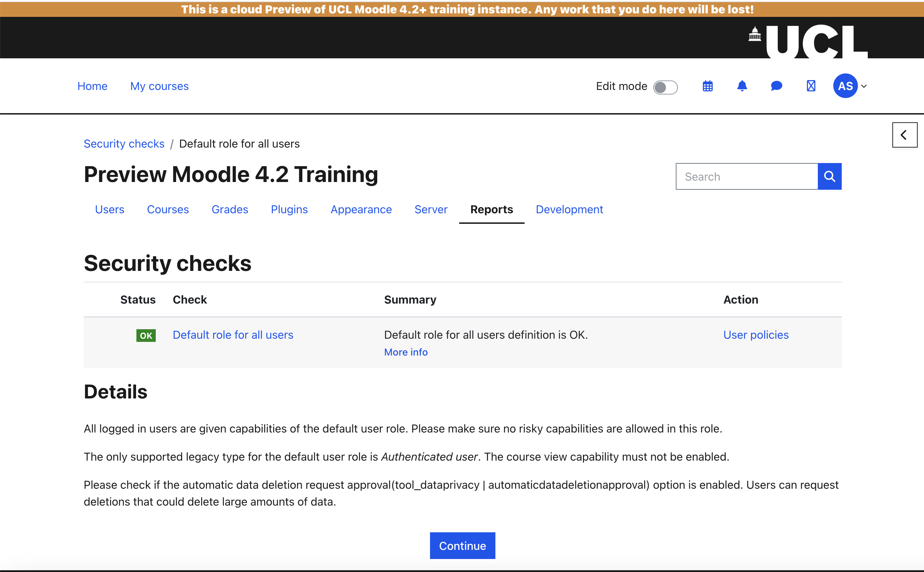This screenshot has width=924, height=572.
Task: Click the Action column header
Action: pos(741,300)
